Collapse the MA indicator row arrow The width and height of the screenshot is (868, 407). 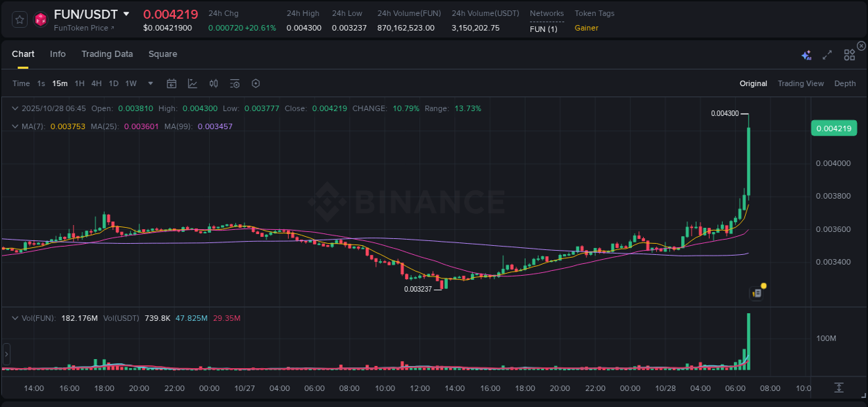pyautogui.click(x=15, y=126)
